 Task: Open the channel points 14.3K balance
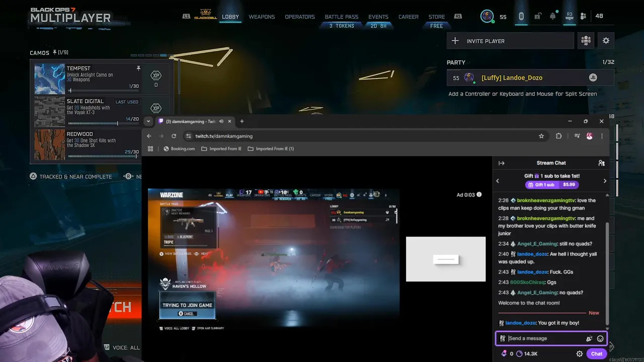(x=527, y=354)
